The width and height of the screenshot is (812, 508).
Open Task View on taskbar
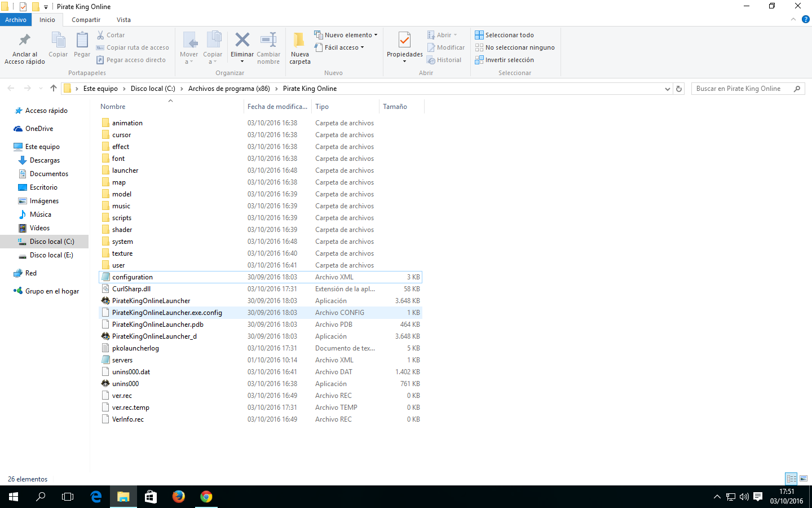(68, 497)
